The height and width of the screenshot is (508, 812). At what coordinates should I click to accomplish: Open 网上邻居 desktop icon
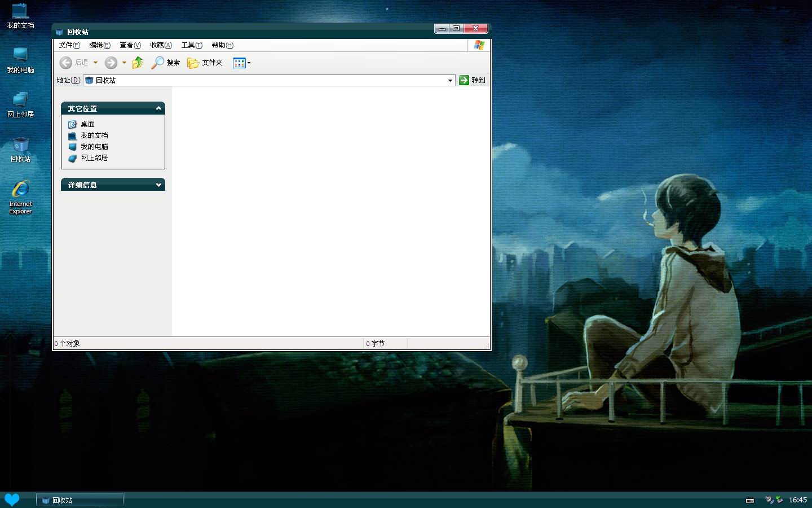[20, 105]
